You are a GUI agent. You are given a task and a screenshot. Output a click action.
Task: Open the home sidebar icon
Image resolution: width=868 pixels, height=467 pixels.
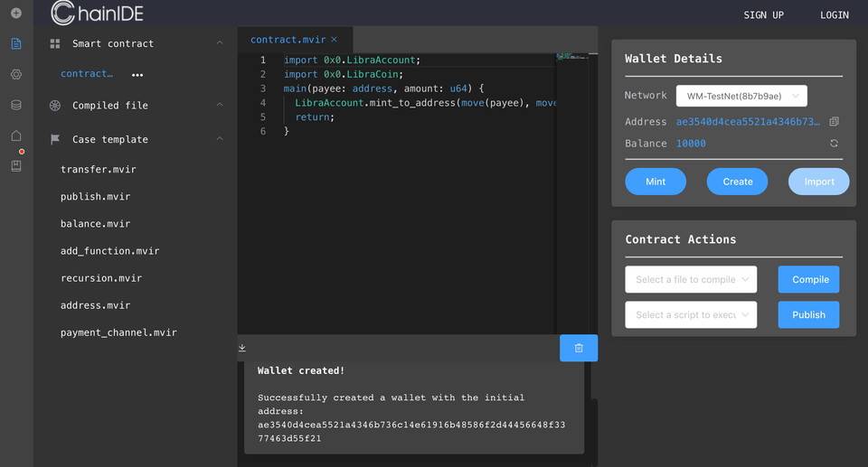16,135
